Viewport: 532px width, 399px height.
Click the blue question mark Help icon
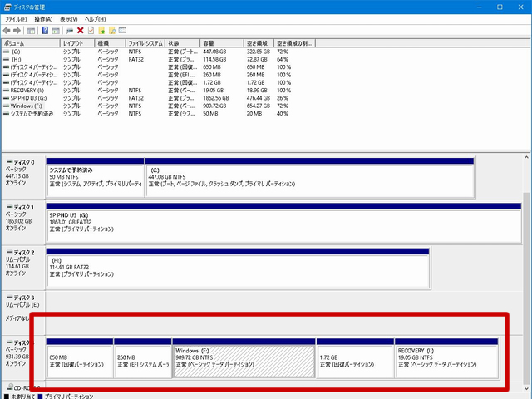(x=45, y=30)
